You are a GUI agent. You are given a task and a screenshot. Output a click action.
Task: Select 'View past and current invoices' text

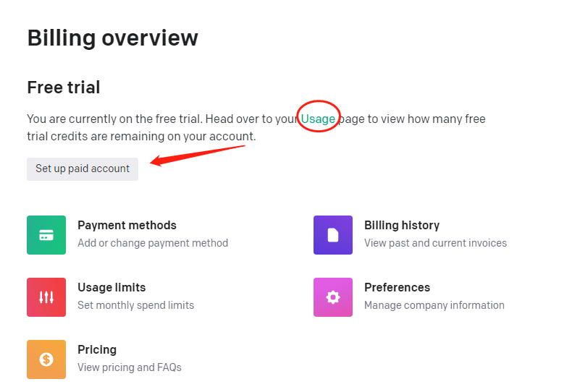[435, 243]
